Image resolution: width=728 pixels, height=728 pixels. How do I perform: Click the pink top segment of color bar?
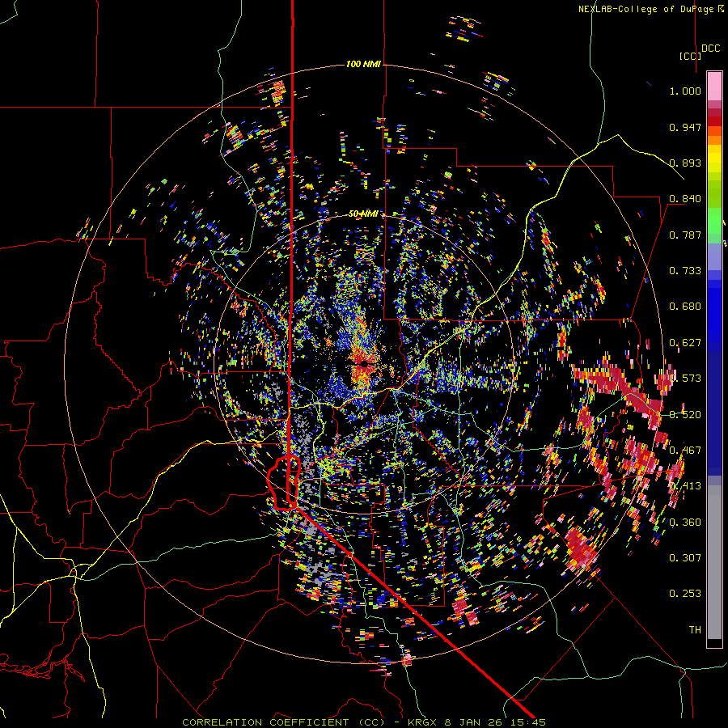pyautogui.click(x=714, y=86)
